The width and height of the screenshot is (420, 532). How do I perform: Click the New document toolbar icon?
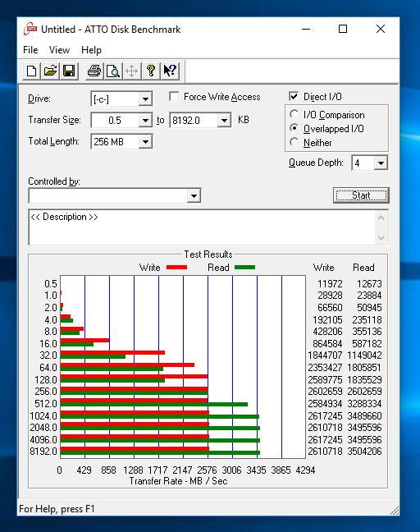click(x=32, y=71)
